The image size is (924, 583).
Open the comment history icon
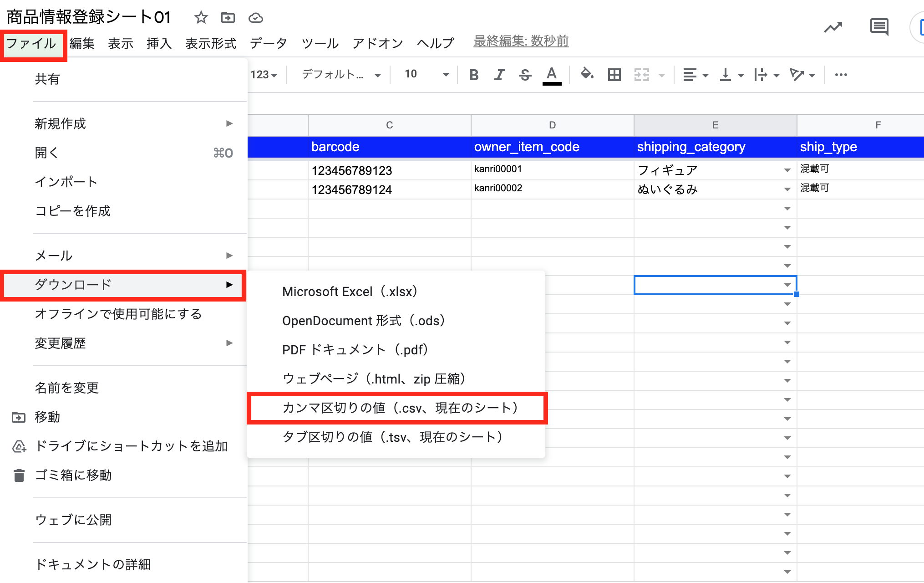point(878,27)
